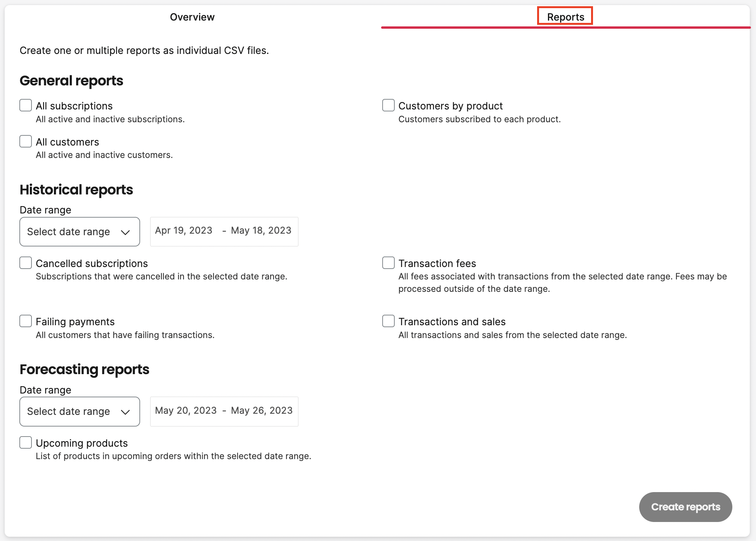
Task: Click the 'General reports' heading
Action: [x=71, y=81]
